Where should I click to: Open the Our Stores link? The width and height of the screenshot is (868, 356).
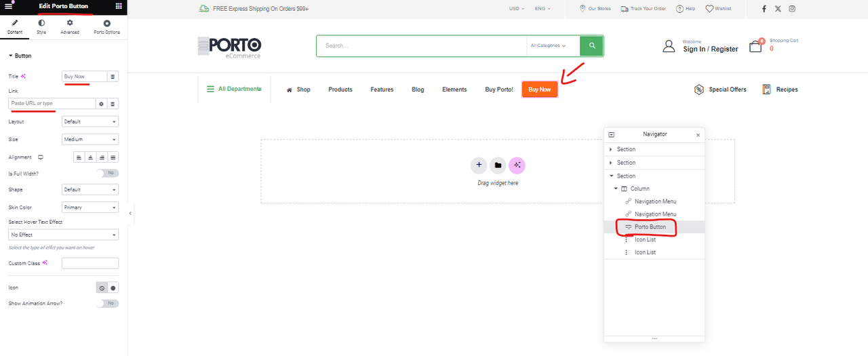(x=595, y=9)
